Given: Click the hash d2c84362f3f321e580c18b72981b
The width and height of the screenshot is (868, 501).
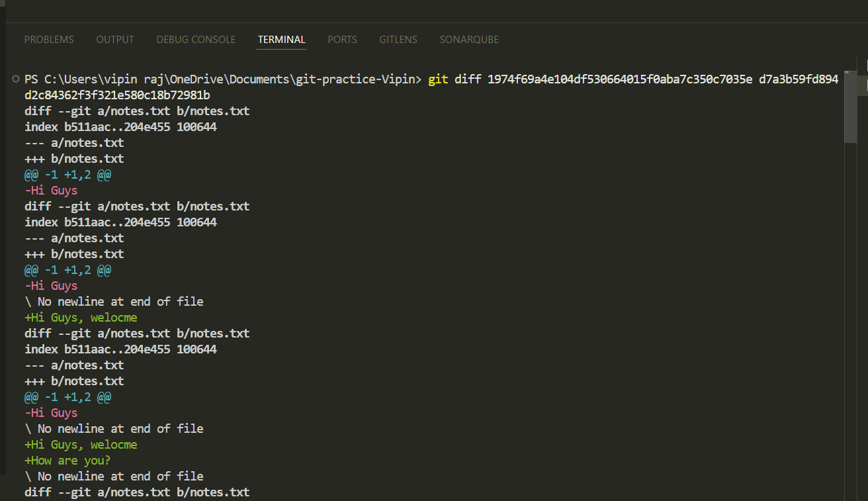Looking at the screenshot, I should pyautogui.click(x=116, y=95).
